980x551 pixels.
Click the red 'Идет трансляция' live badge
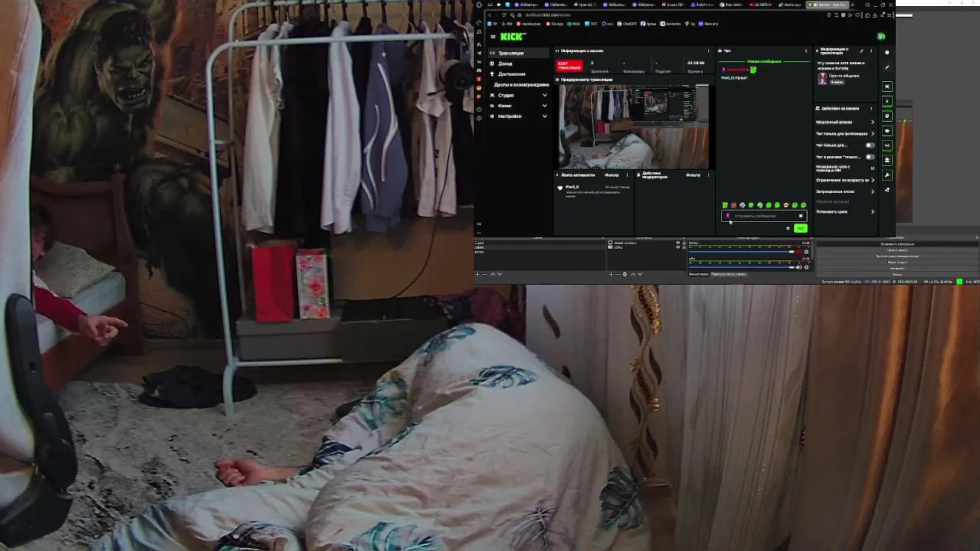[569, 66]
